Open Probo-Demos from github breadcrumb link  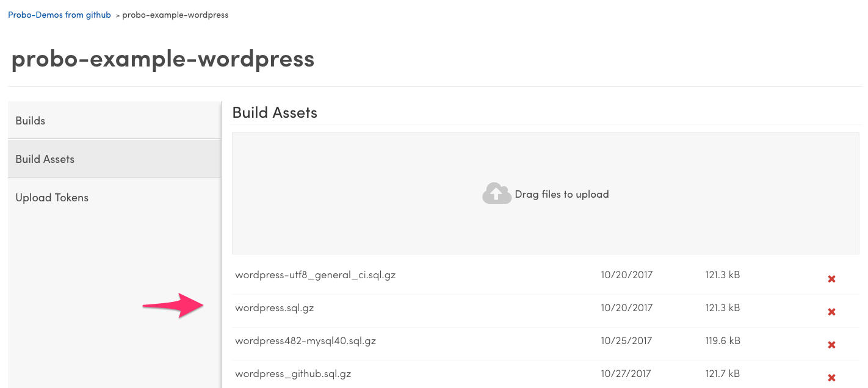point(59,15)
